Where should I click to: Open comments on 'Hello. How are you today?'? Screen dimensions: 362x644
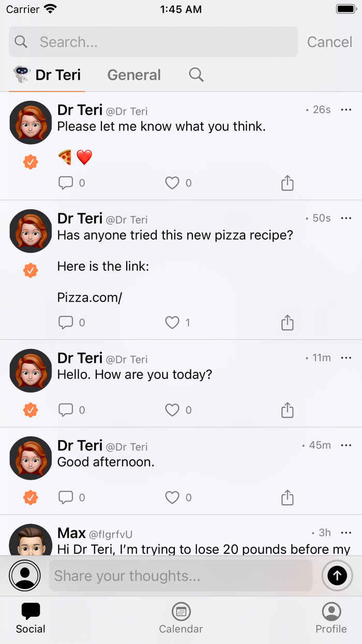pos(66,409)
